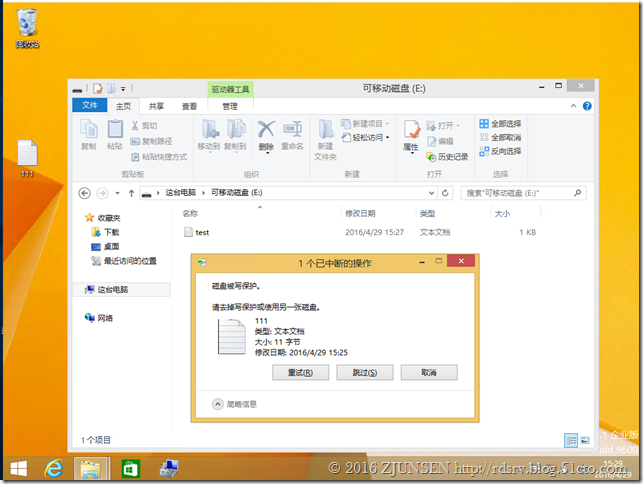
Task: Select Favorites (收藏夹) in navigation pane
Action: 103,218
